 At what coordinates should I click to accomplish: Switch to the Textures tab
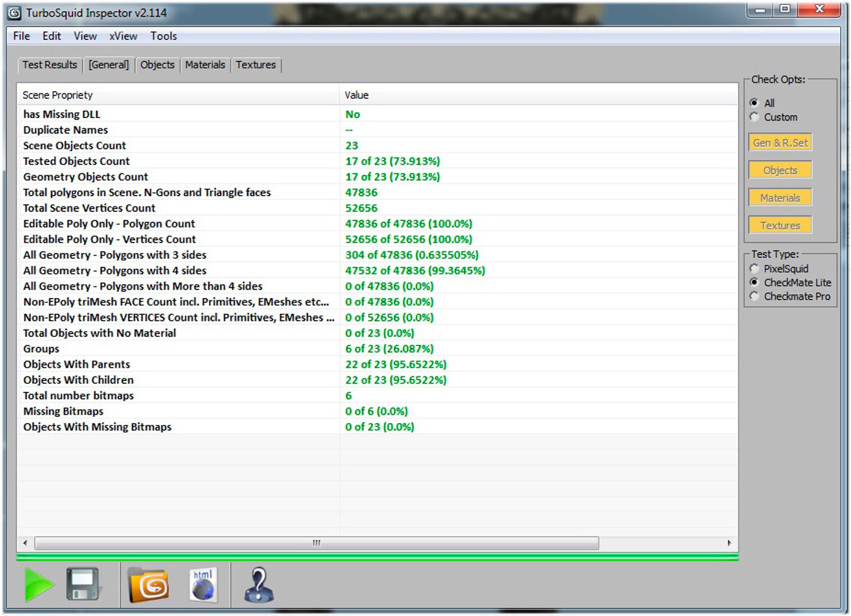point(256,65)
